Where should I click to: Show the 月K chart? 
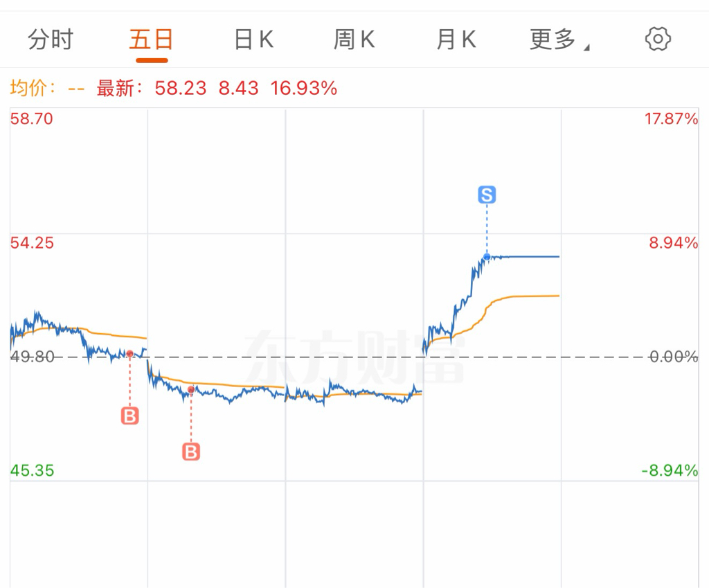coord(456,39)
